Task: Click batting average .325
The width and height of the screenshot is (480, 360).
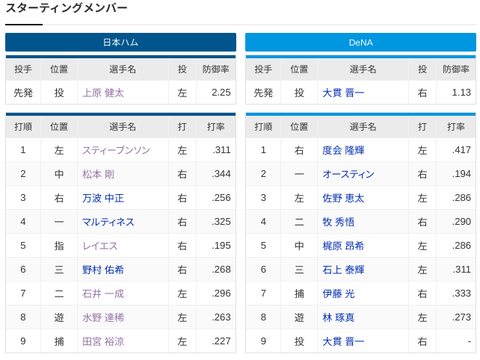Action: pos(221,222)
